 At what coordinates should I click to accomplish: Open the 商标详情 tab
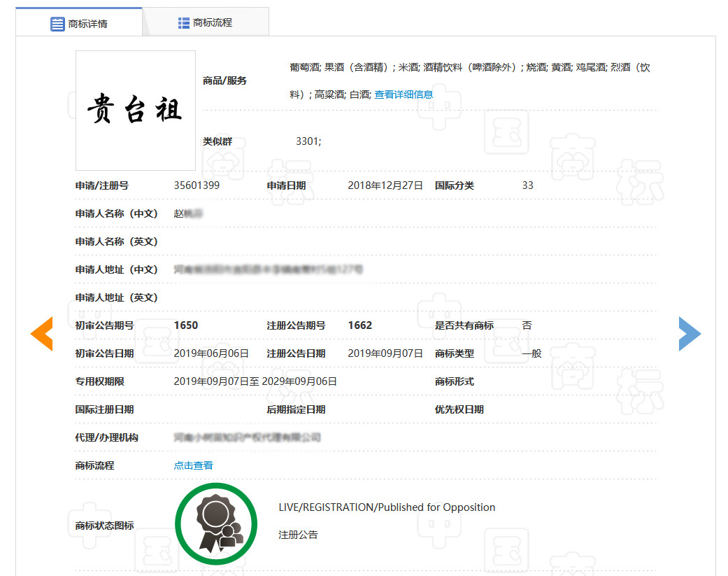point(79,23)
